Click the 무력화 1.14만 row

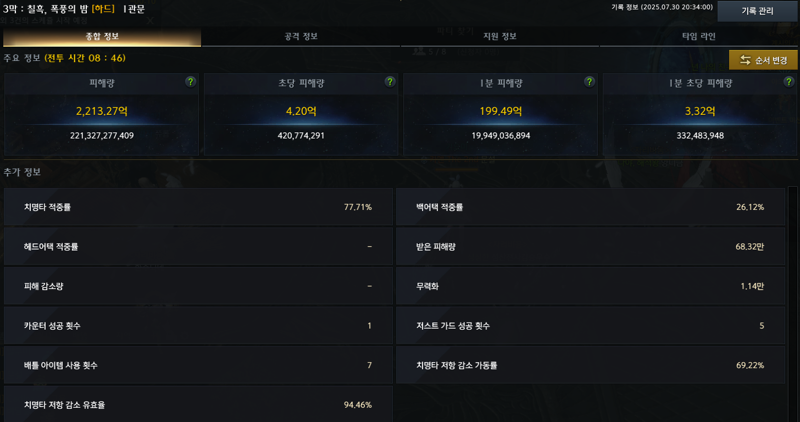590,286
